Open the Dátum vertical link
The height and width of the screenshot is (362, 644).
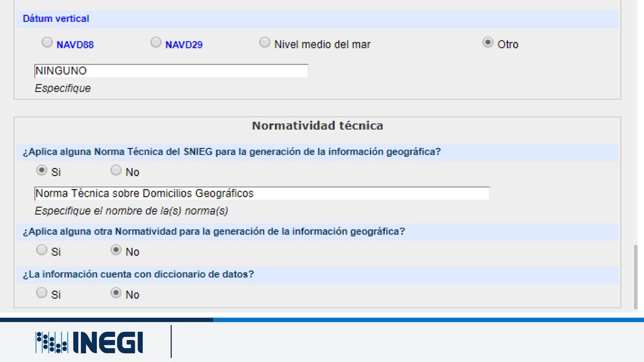pos(56,19)
